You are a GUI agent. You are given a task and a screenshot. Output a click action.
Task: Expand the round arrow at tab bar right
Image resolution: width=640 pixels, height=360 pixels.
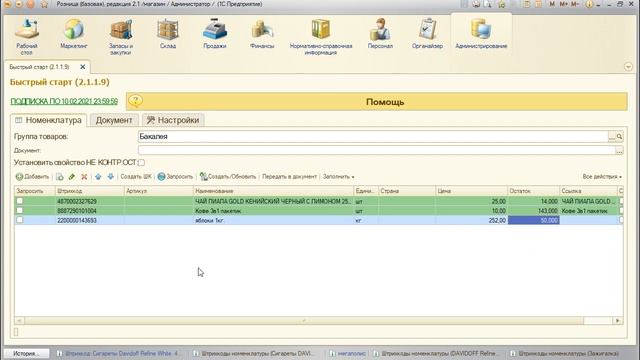point(628,67)
